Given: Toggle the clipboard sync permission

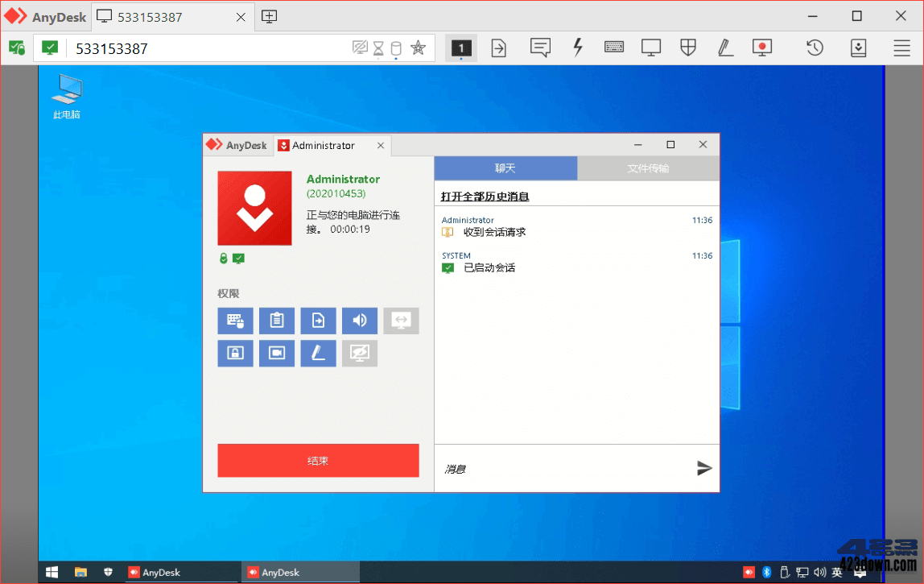Looking at the screenshot, I should click(x=277, y=321).
